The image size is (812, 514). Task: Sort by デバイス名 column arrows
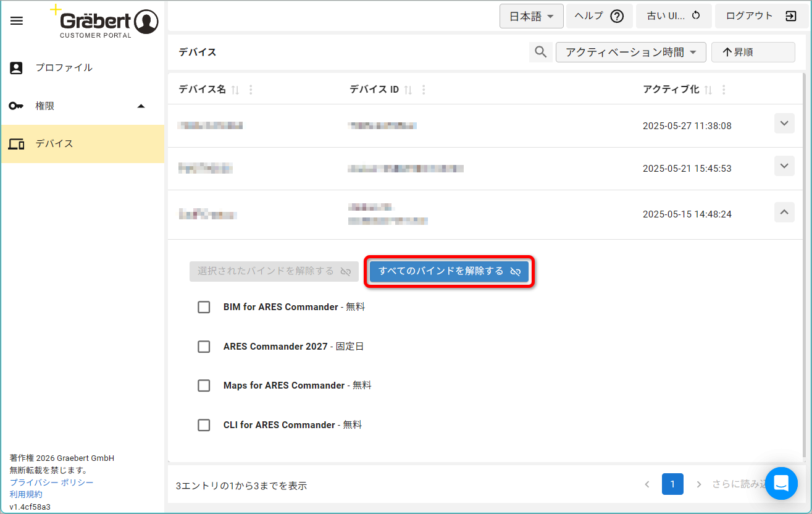pyautogui.click(x=235, y=90)
